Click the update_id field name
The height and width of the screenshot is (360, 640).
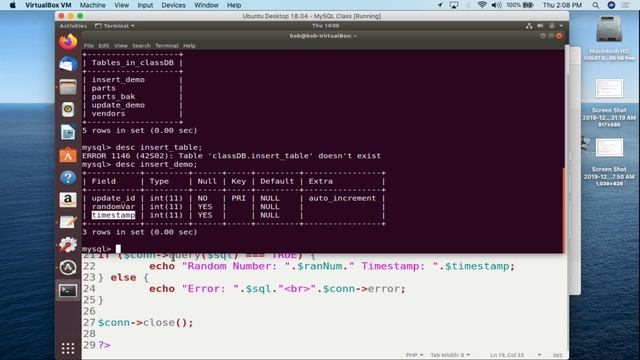pos(113,198)
